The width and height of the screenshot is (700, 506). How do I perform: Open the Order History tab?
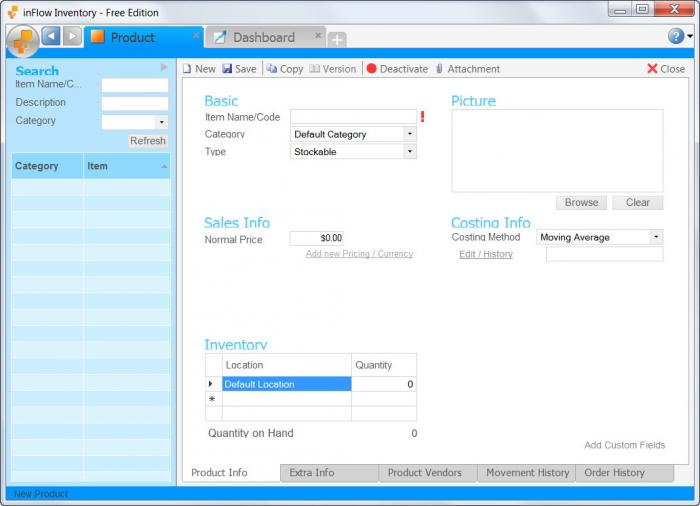coord(625,473)
